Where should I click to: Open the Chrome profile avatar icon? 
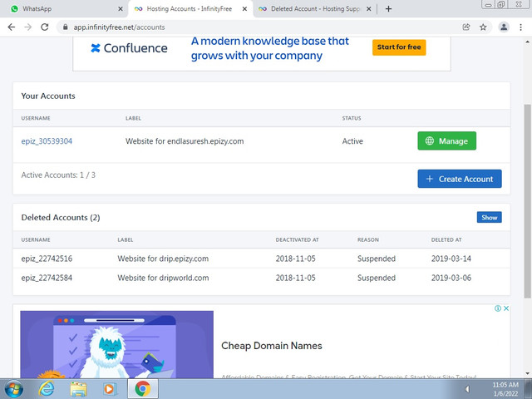click(x=504, y=27)
